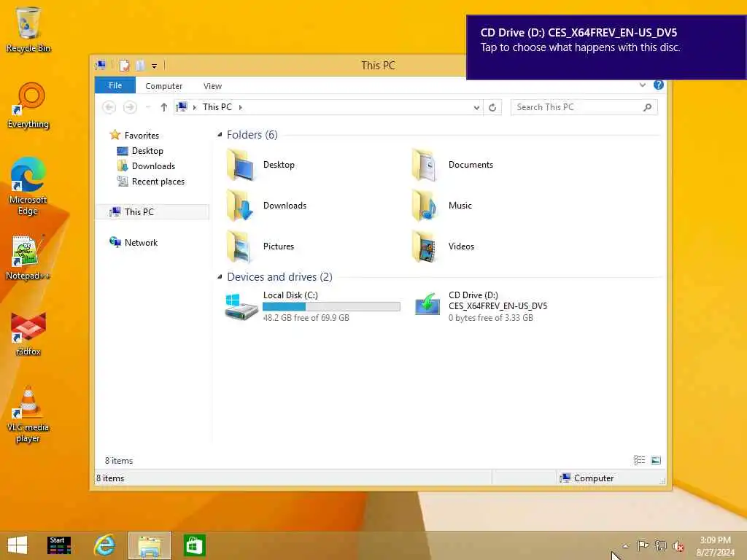Click the New folder quick access icon
The width and height of the screenshot is (747, 560).
click(x=140, y=65)
